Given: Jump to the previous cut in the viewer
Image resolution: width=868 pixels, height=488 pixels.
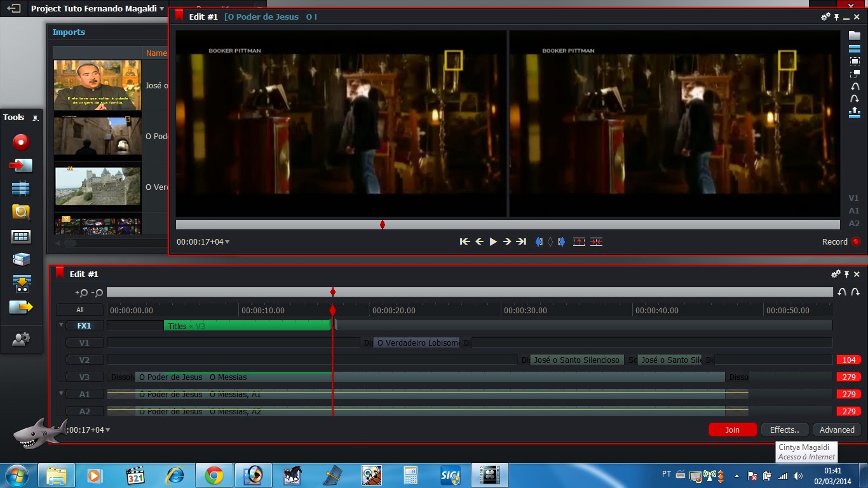Looking at the screenshot, I should [465, 241].
